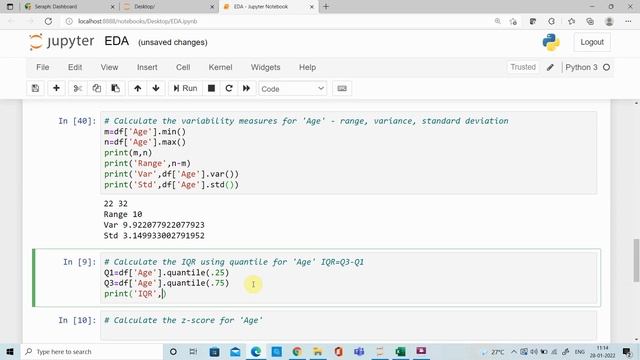Screen dimensions: 640x360
Task: Move selected cell up arrow
Action: click(138, 89)
